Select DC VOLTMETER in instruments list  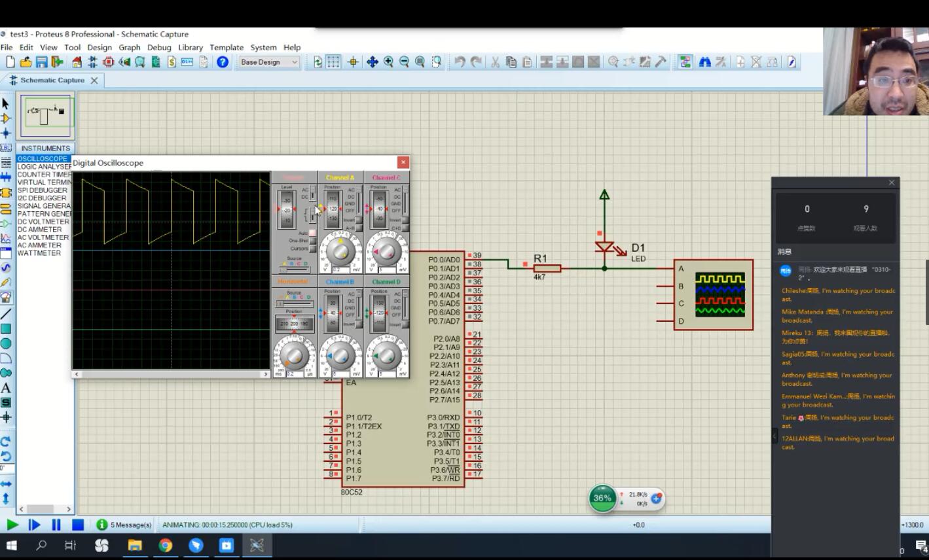(43, 222)
